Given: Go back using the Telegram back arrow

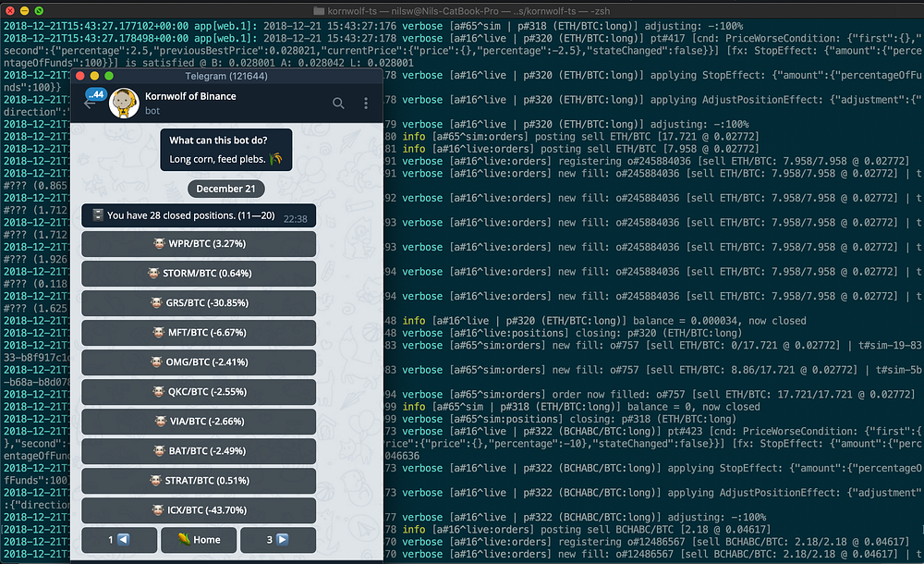Looking at the screenshot, I should pyautogui.click(x=89, y=104).
